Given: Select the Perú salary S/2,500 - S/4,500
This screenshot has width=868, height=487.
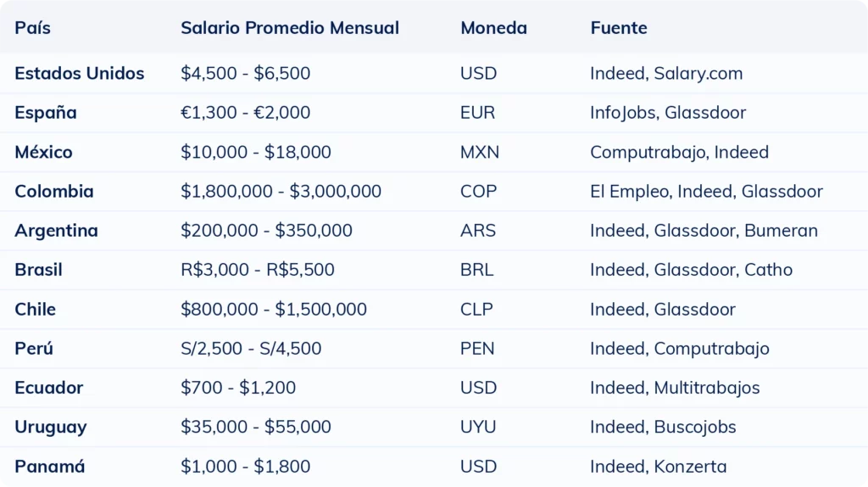Looking at the screenshot, I should (251, 349).
